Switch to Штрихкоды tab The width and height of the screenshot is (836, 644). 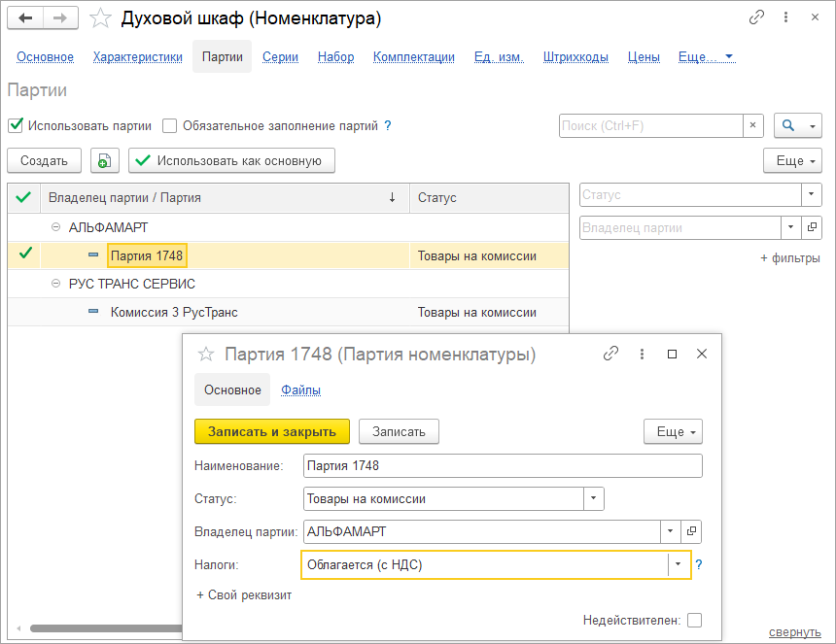tap(575, 56)
